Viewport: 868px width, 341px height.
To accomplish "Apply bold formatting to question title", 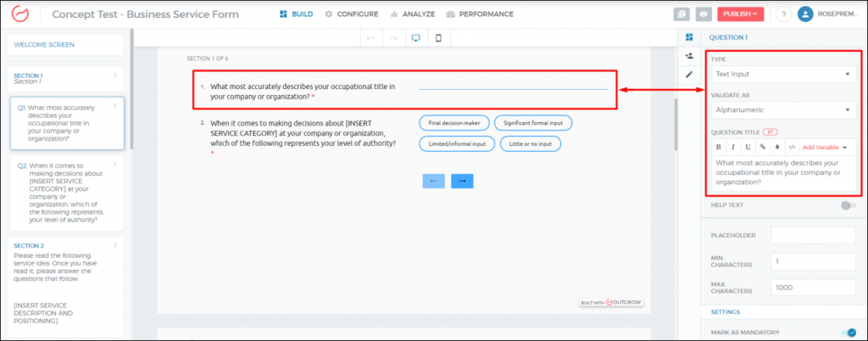I will (719, 147).
